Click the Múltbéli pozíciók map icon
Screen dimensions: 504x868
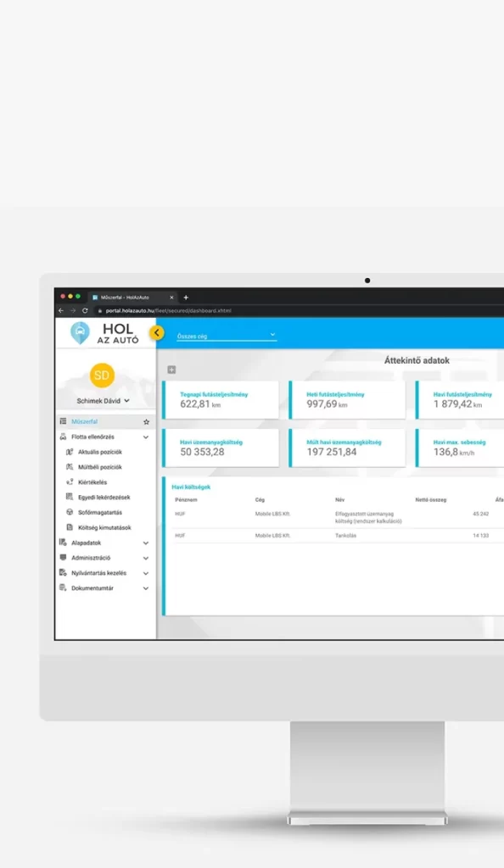click(x=70, y=467)
